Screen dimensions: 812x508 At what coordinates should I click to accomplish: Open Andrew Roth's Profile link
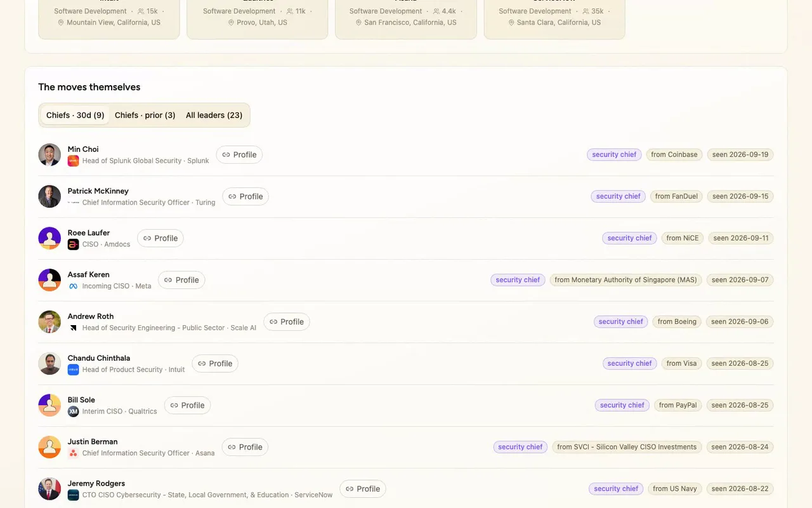click(287, 322)
